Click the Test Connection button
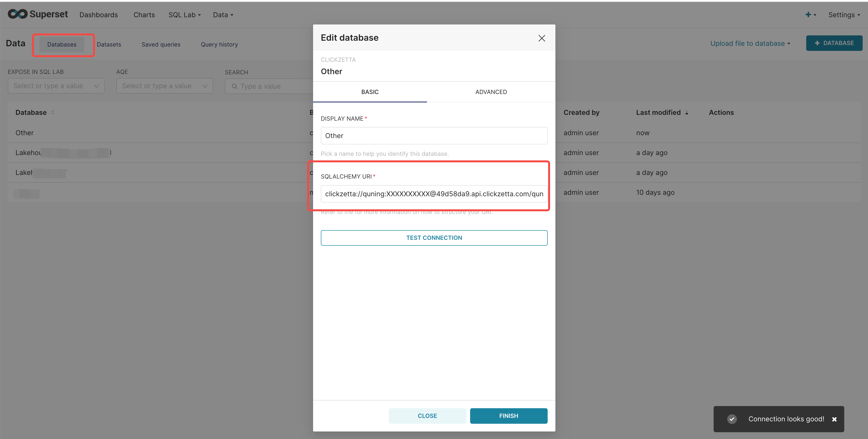 pos(434,237)
